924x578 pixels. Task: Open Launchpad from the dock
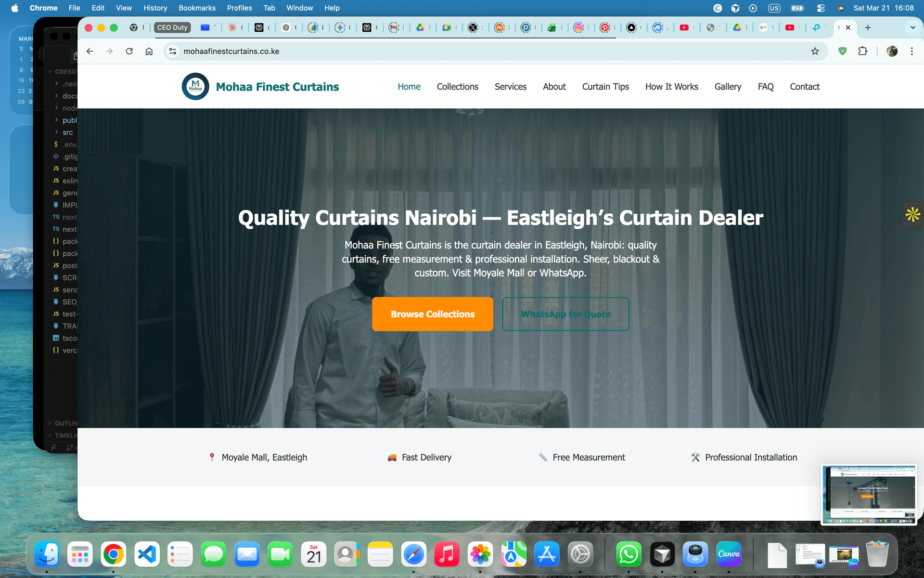(80, 554)
